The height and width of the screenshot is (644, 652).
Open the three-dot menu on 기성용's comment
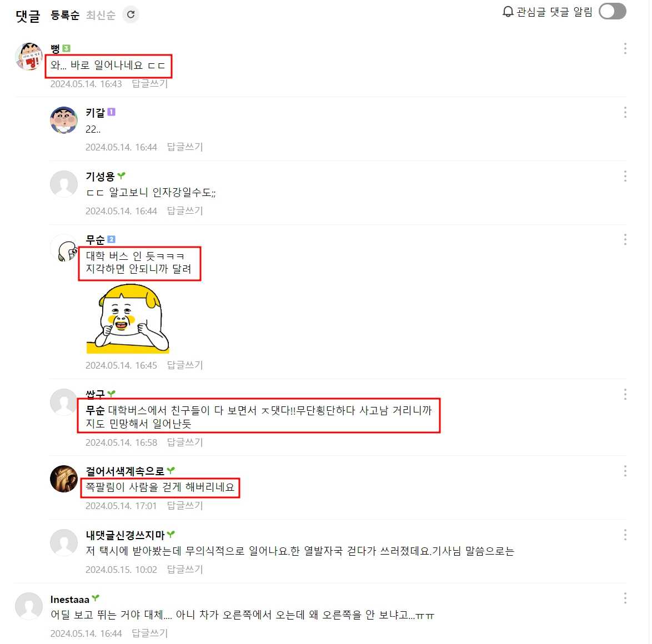coord(625,177)
